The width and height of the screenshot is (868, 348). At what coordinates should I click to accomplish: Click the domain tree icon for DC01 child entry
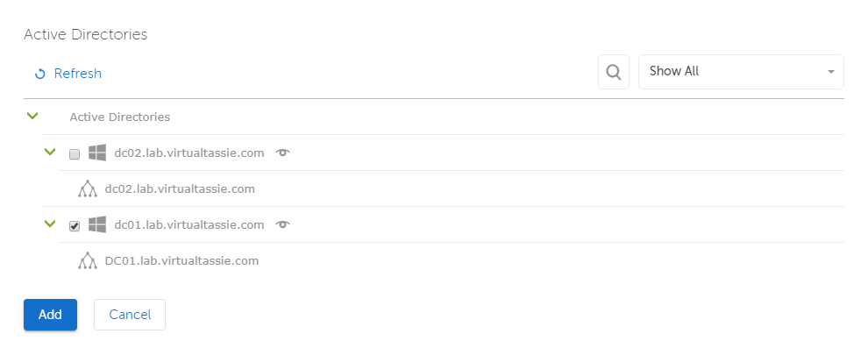pos(88,260)
